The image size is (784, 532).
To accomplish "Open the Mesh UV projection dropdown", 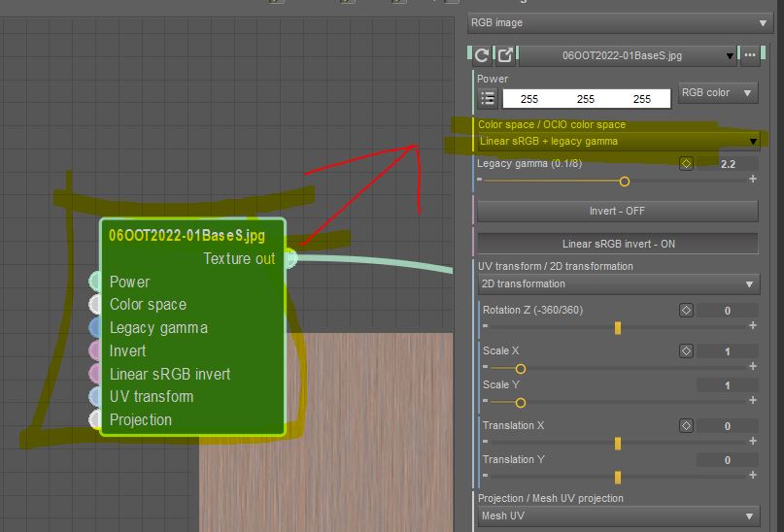I will [x=619, y=515].
